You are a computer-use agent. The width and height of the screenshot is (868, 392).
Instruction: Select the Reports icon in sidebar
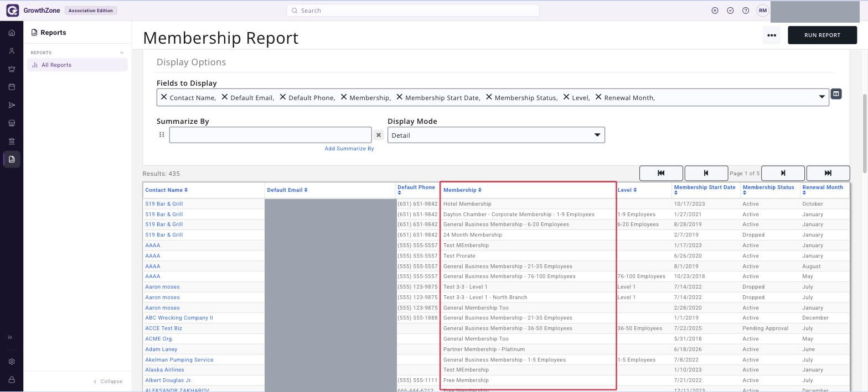12,159
